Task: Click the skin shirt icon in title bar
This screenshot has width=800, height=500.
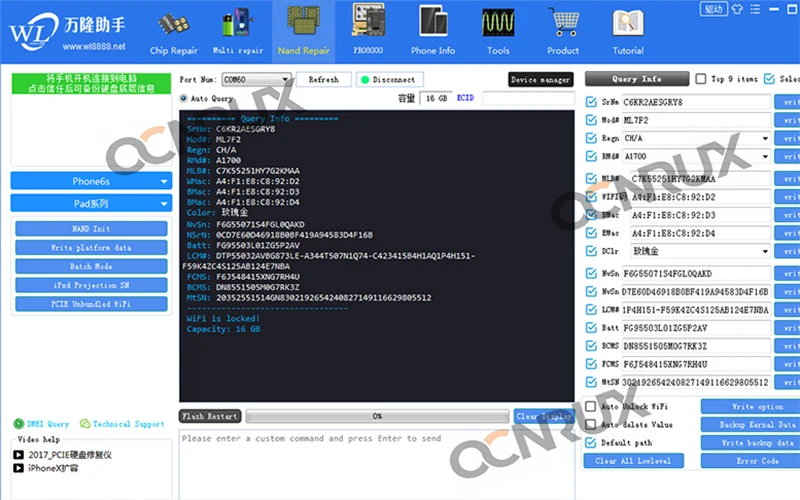Action: [x=737, y=9]
